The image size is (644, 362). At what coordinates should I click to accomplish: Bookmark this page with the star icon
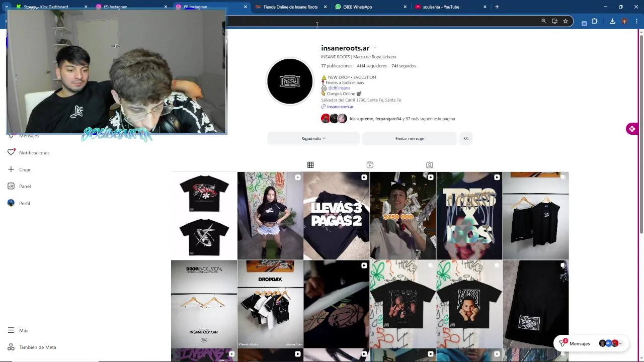[x=566, y=21]
